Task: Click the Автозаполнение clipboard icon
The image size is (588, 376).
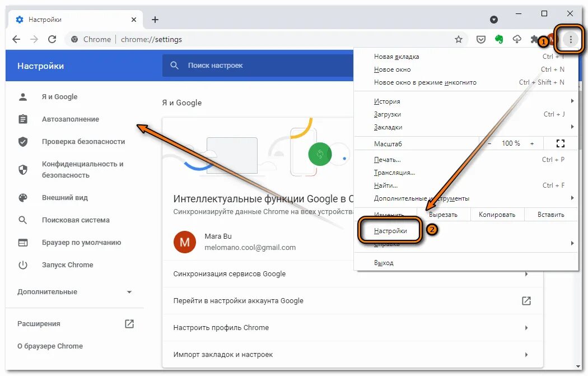Action: (x=23, y=119)
